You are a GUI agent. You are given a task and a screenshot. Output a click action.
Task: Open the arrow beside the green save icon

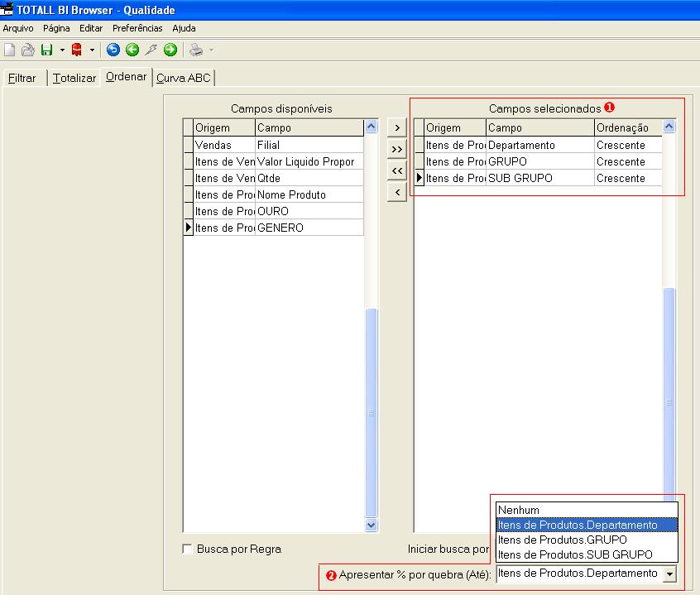62,50
